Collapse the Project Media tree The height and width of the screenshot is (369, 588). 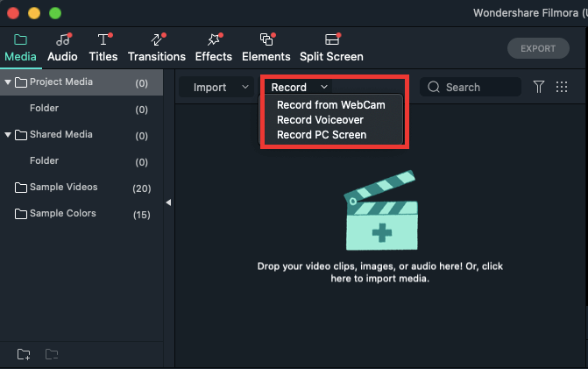point(9,82)
